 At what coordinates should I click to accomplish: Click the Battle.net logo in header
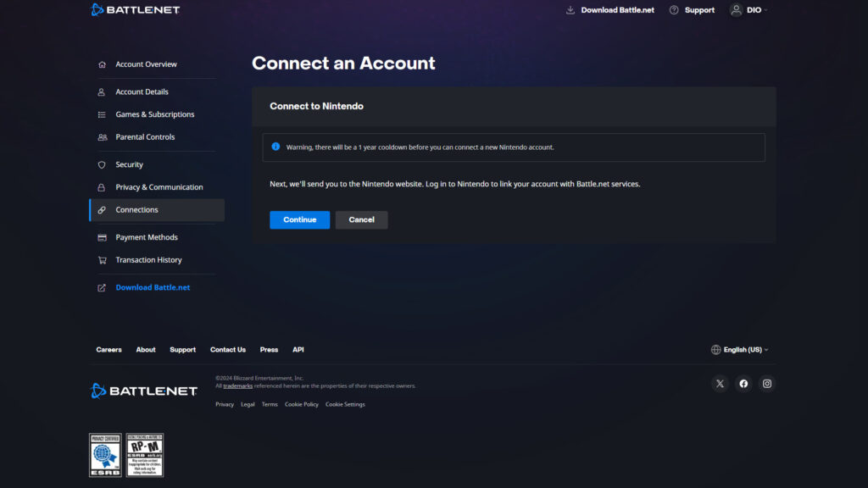136,10
